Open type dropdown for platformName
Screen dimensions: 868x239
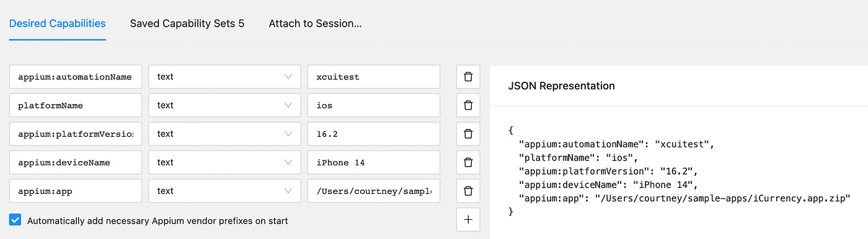point(225,105)
